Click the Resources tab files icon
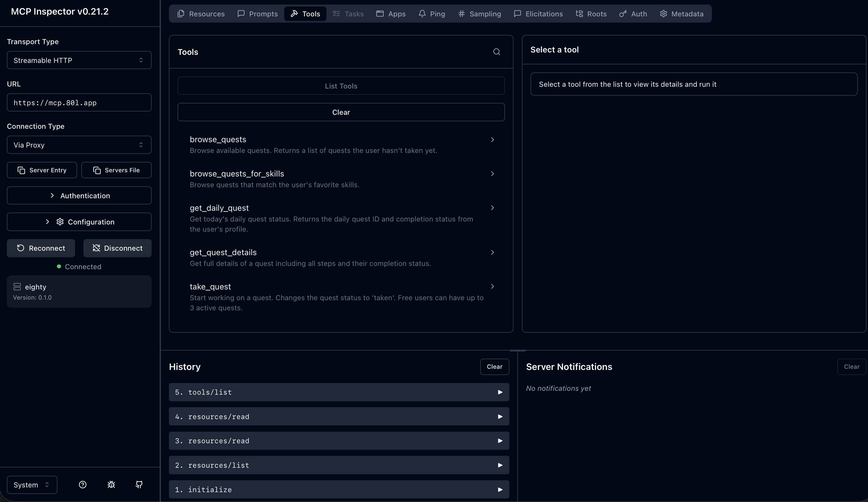Image resolution: width=868 pixels, height=502 pixels. (181, 14)
